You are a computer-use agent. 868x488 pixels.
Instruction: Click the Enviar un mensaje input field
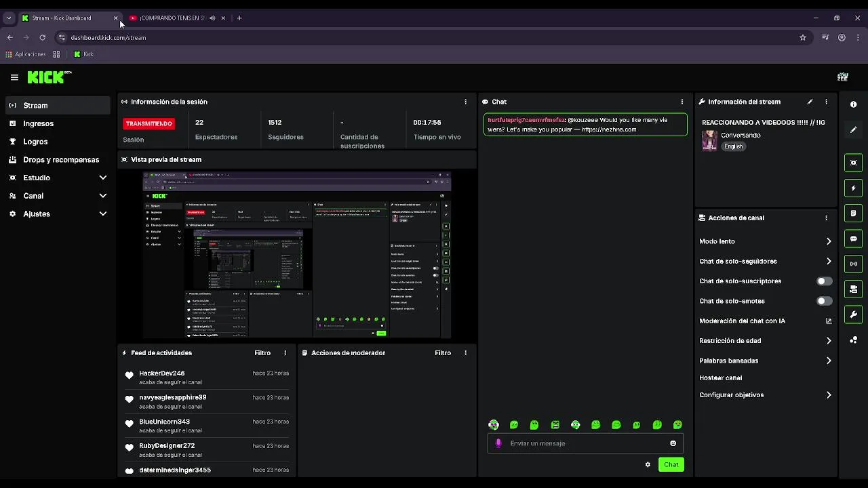585,443
